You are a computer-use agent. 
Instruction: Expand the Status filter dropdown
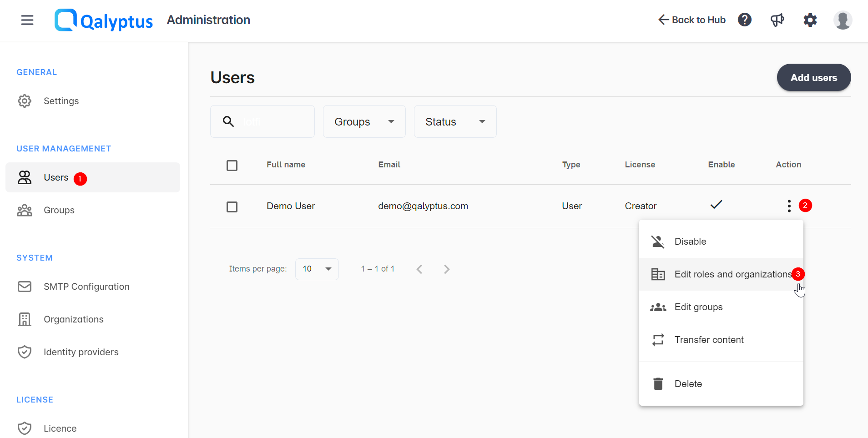[x=455, y=121]
